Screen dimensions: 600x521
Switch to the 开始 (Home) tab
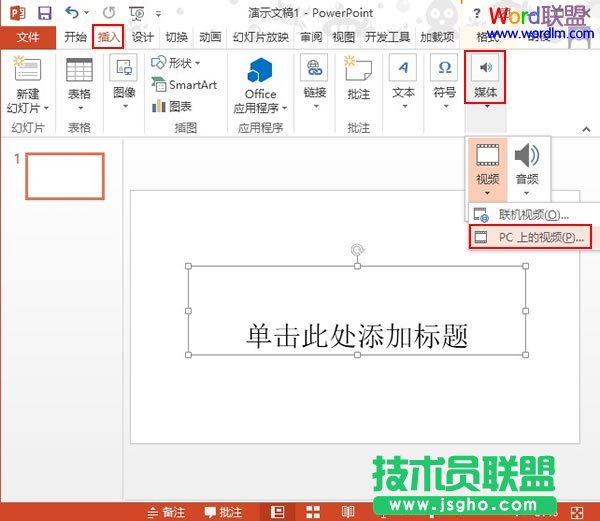pyautogui.click(x=75, y=37)
